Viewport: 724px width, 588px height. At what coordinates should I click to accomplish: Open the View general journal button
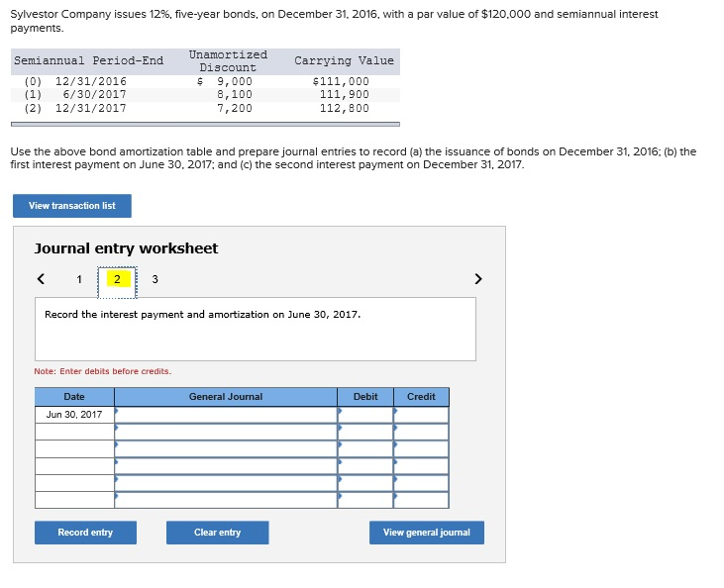click(427, 533)
